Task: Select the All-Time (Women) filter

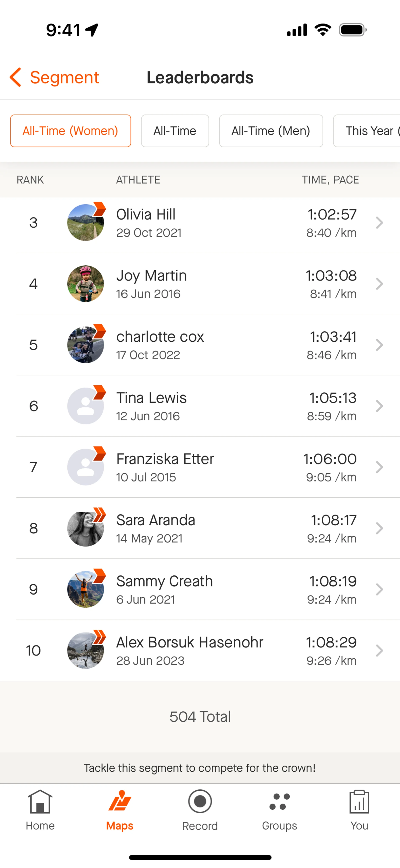Action: 70,131
